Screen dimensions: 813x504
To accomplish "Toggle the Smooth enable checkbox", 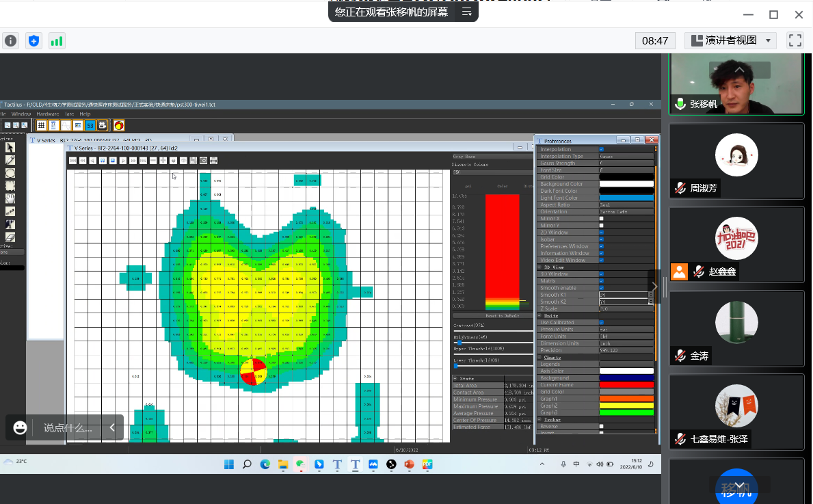I will click(x=602, y=288).
